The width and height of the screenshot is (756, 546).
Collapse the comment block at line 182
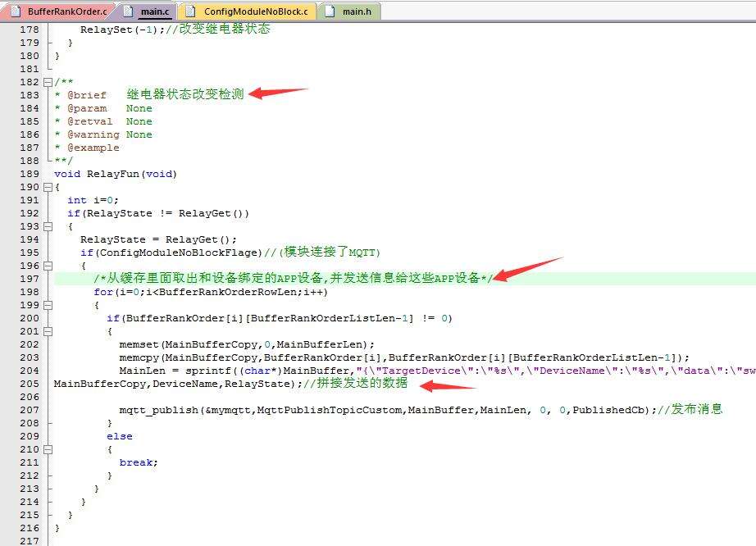click(48, 82)
